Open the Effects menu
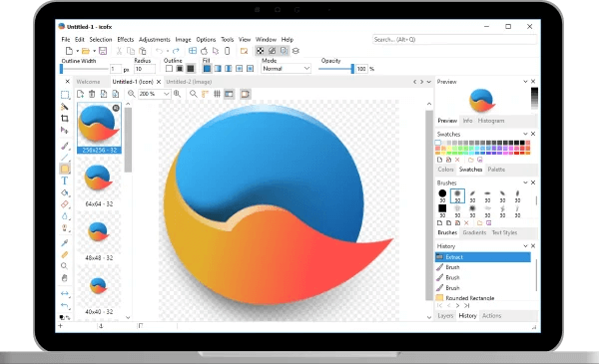The image size is (599, 364). [x=126, y=39]
